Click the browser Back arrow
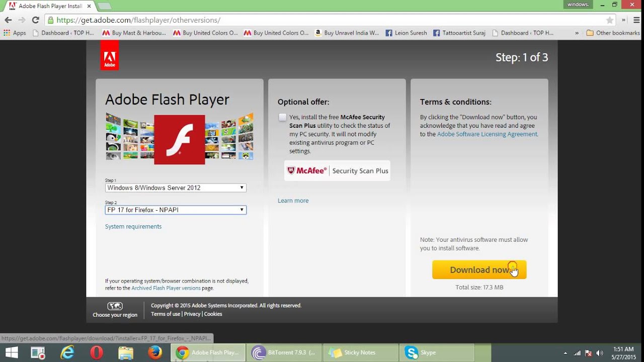This screenshot has height=362, width=644. click(8, 20)
